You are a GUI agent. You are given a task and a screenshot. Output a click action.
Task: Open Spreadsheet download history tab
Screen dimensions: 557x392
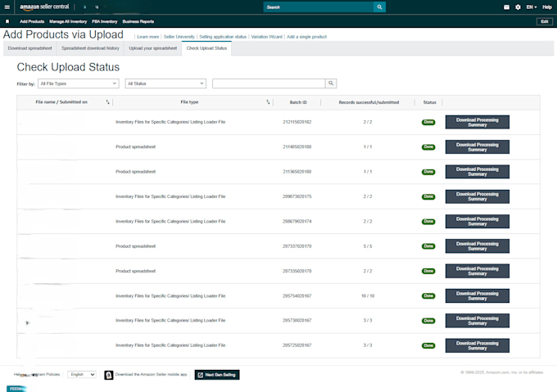90,48
